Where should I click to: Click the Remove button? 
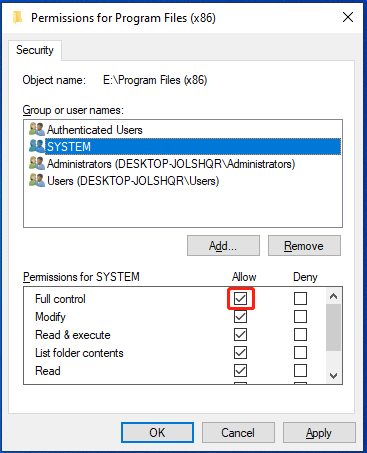coord(304,246)
